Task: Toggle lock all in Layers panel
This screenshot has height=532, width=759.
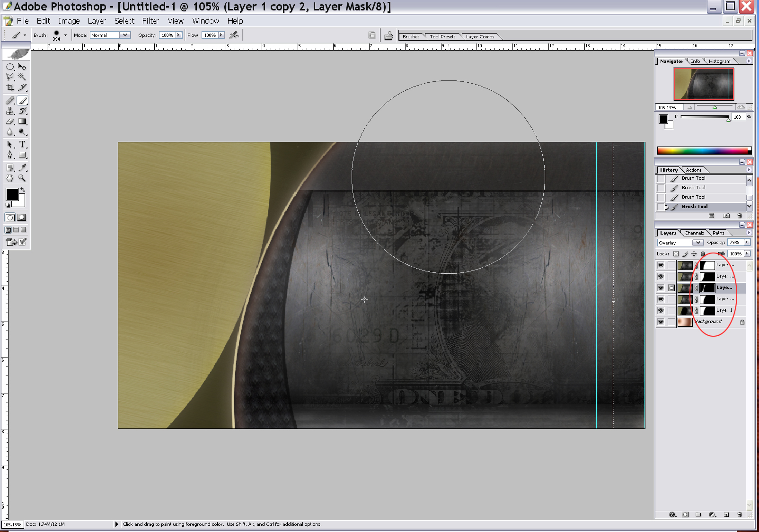Action: click(703, 254)
